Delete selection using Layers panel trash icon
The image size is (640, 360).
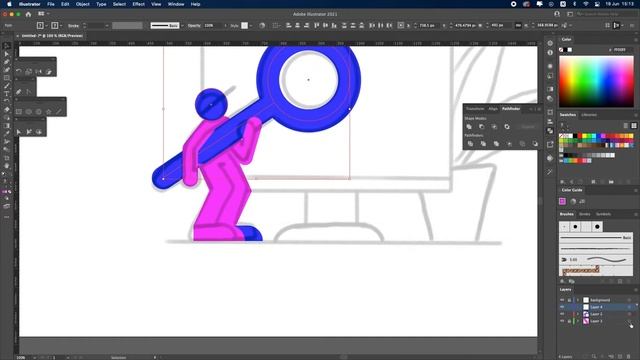click(x=629, y=356)
